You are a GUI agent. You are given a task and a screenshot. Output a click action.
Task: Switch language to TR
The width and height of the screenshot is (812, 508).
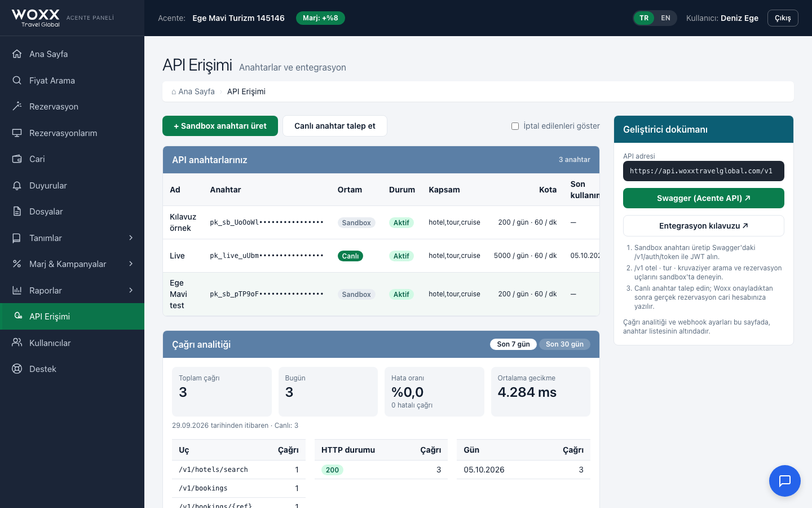pyautogui.click(x=644, y=18)
